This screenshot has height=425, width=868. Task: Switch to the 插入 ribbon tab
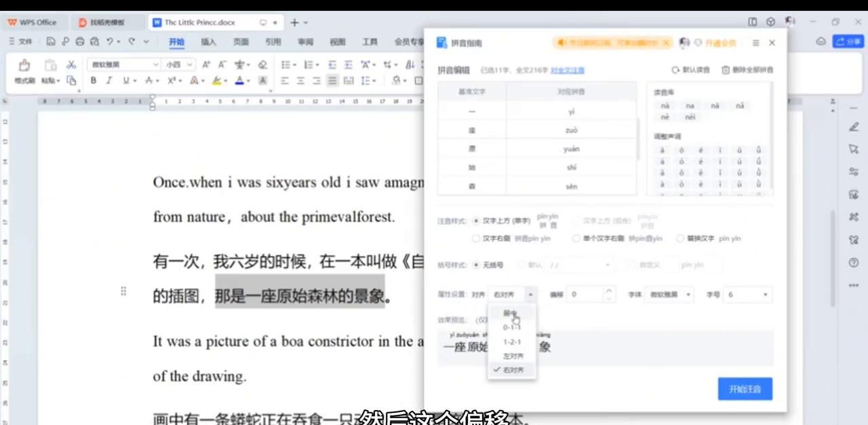click(x=208, y=41)
